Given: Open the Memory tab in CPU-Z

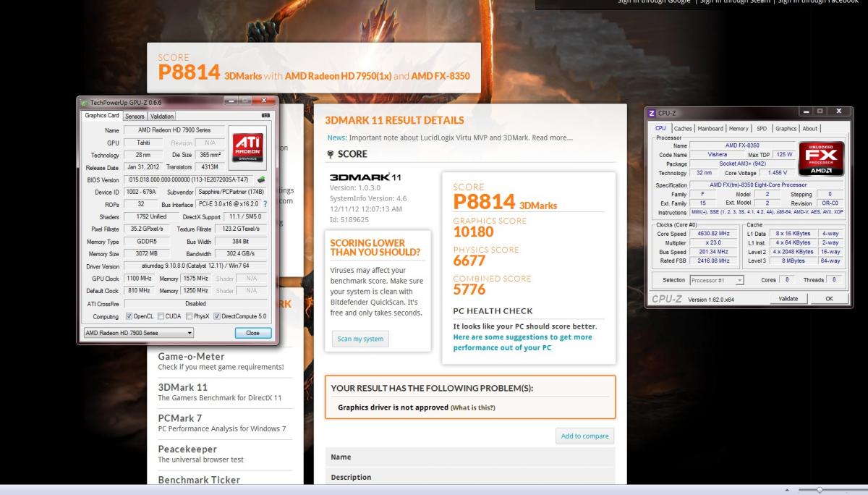Looking at the screenshot, I should coord(739,129).
